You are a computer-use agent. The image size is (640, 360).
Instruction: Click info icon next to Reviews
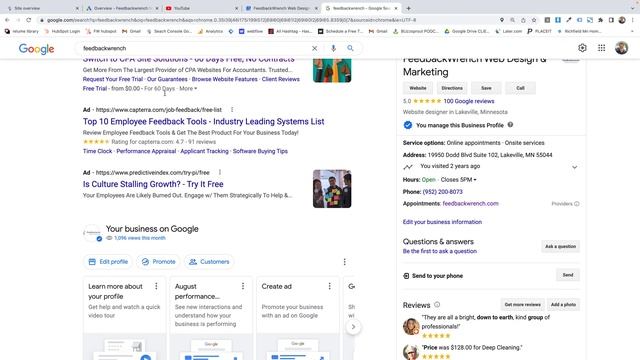[437, 305]
